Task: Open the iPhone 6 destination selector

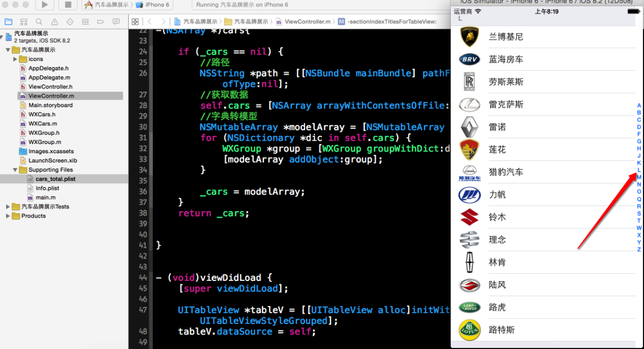Action: pyautogui.click(x=152, y=4)
